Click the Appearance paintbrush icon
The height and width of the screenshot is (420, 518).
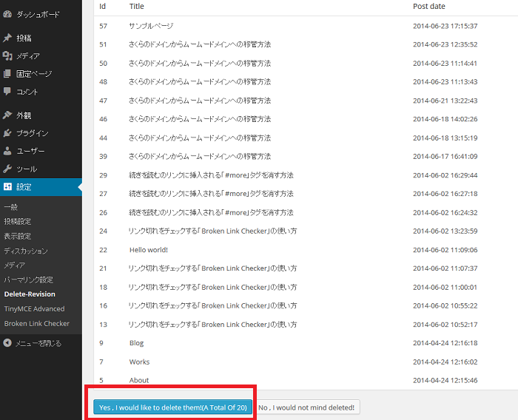tap(7, 115)
